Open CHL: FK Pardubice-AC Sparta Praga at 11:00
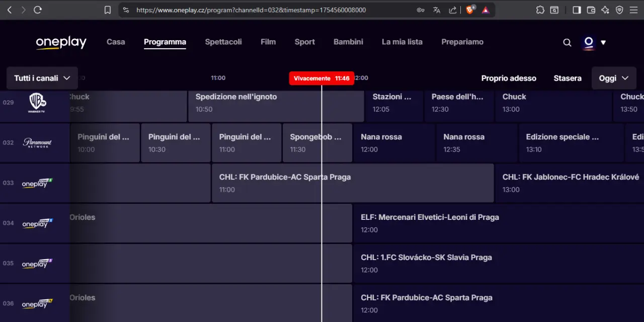This screenshot has height=322, width=644. [353, 183]
